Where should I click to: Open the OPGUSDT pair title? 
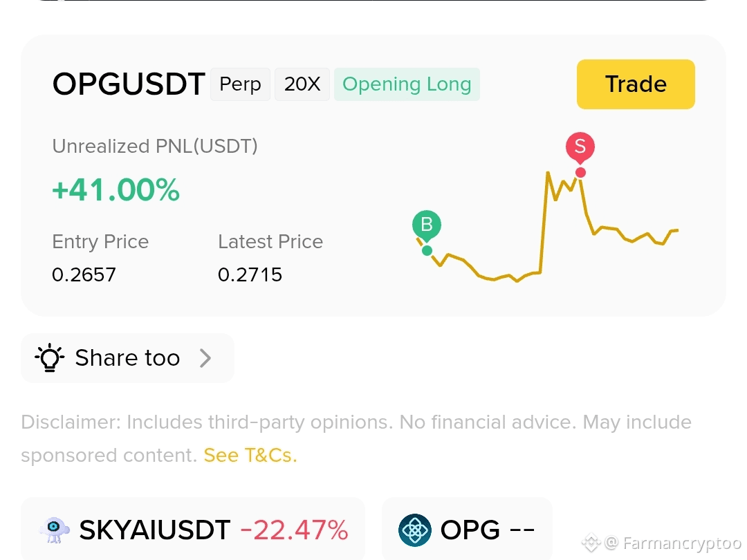129,84
